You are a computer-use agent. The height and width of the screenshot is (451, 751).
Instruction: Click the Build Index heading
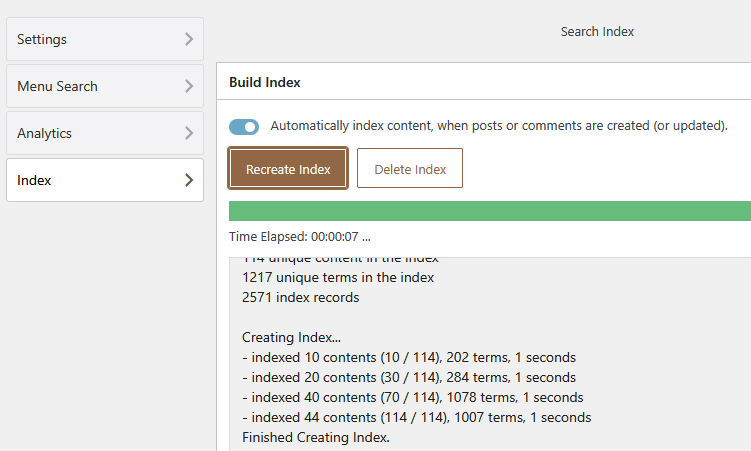click(x=265, y=82)
